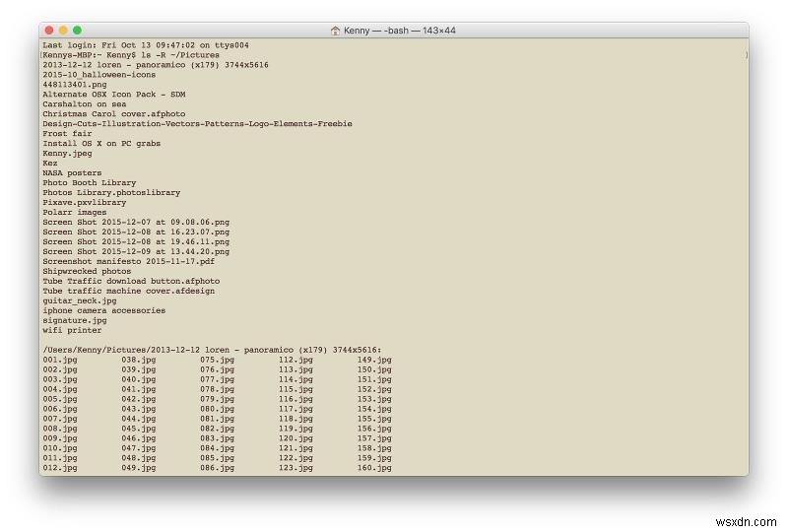Click file '080.jpg' in listing

click(217, 409)
